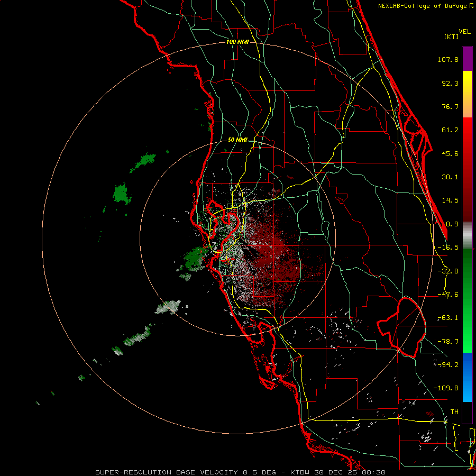This screenshot has height=476, width=476.
Task: Pick the purple top segment of color bar
Action: click(467, 59)
